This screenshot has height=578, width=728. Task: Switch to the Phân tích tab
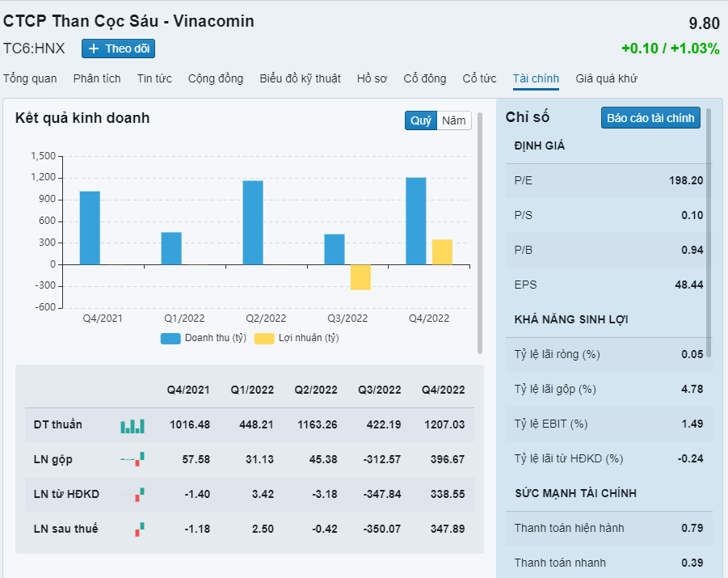click(x=97, y=78)
